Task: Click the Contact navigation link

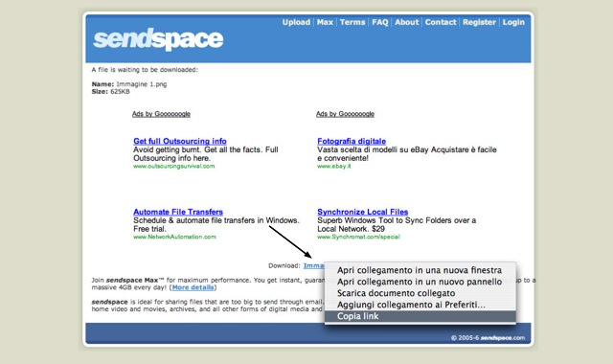Action: click(x=441, y=22)
